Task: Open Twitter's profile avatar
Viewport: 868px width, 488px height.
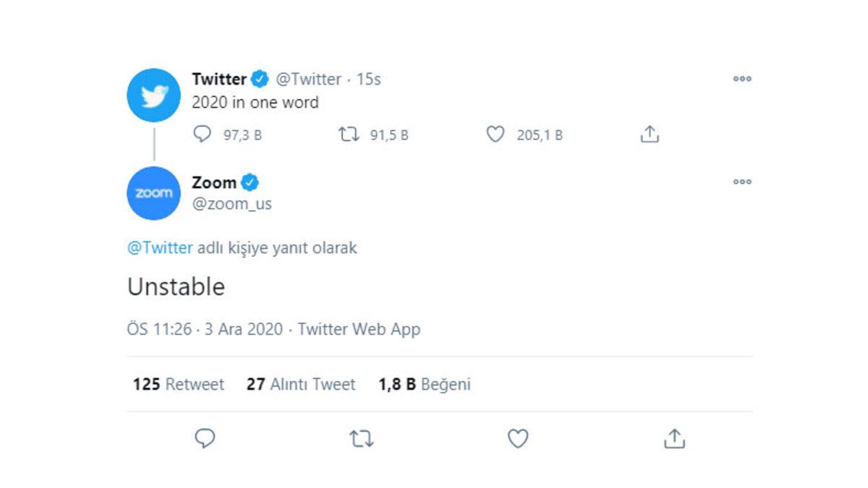Action: click(153, 95)
